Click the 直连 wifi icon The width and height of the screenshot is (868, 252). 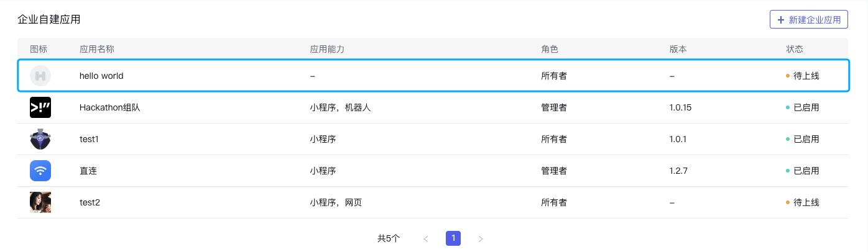[x=40, y=171]
